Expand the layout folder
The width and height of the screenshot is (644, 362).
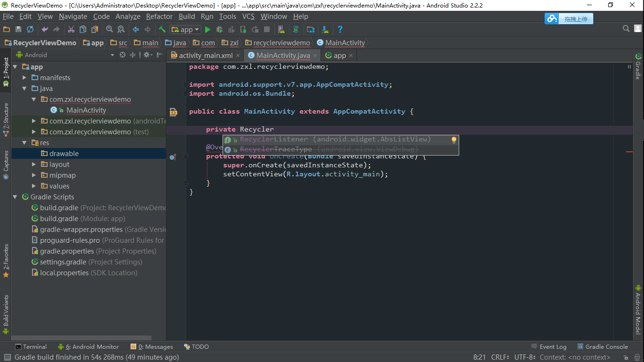[x=34, y=165]
